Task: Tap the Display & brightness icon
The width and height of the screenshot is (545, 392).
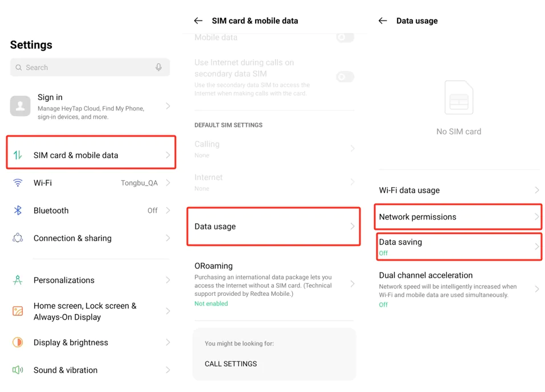Action: tap(18, 343)
